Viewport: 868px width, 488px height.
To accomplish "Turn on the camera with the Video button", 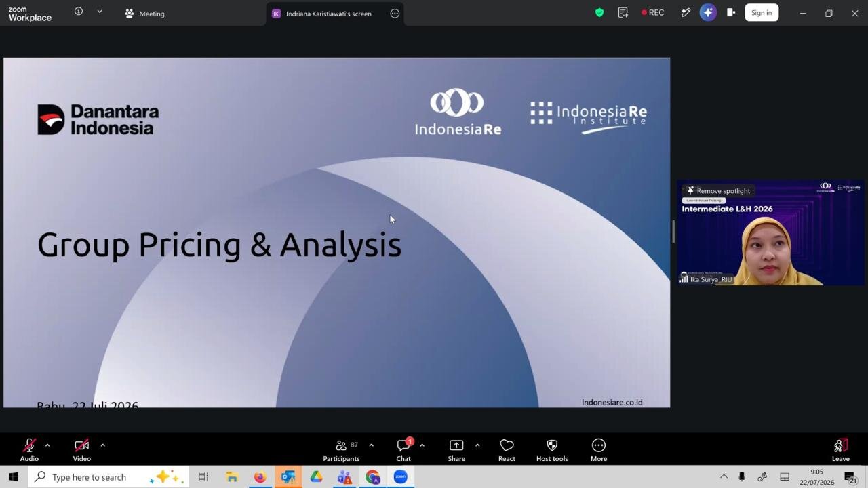I will pyautogui.click(x=81, y=449).
